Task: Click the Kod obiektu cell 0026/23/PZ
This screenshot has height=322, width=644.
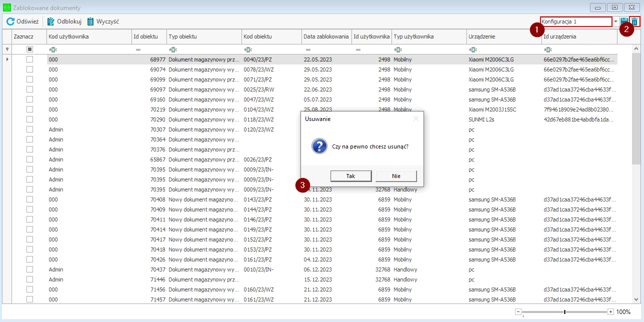Action: pyautogui.click(x=271, y=159)
